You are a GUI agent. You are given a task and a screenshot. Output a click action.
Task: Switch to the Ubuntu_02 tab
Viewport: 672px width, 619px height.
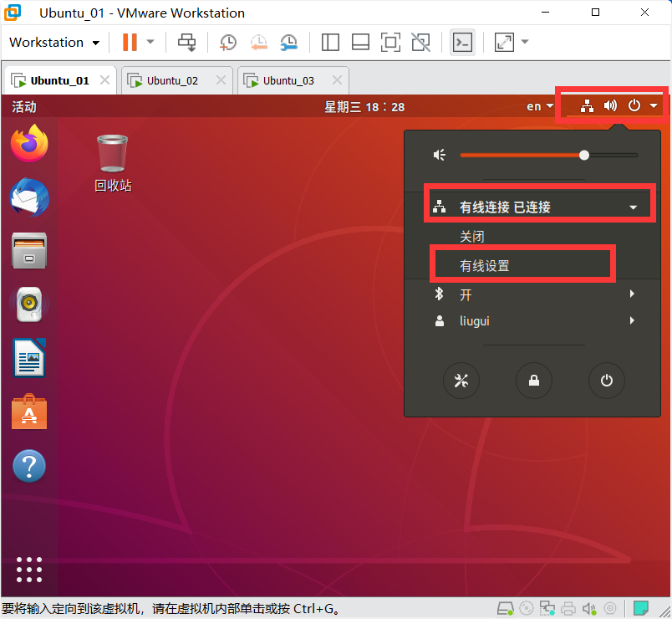pos(172,80)
